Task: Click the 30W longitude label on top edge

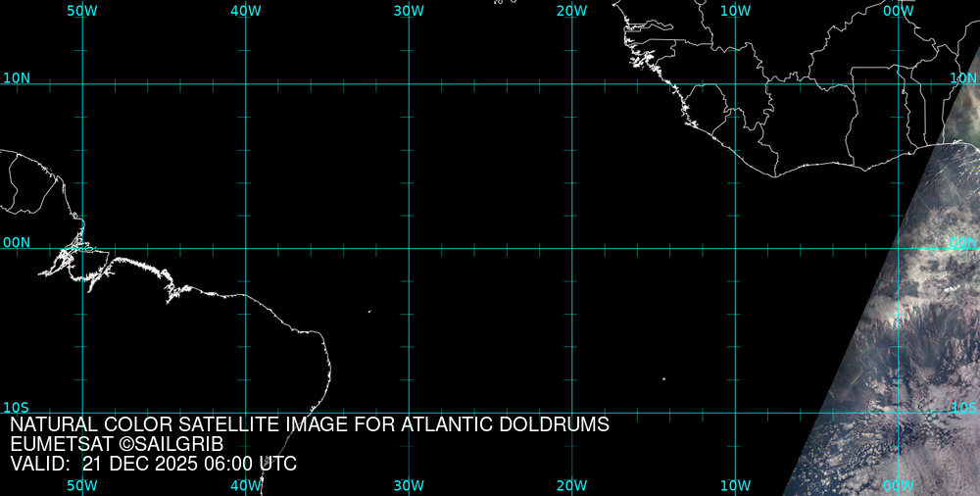Action: [x=409, y=10]
